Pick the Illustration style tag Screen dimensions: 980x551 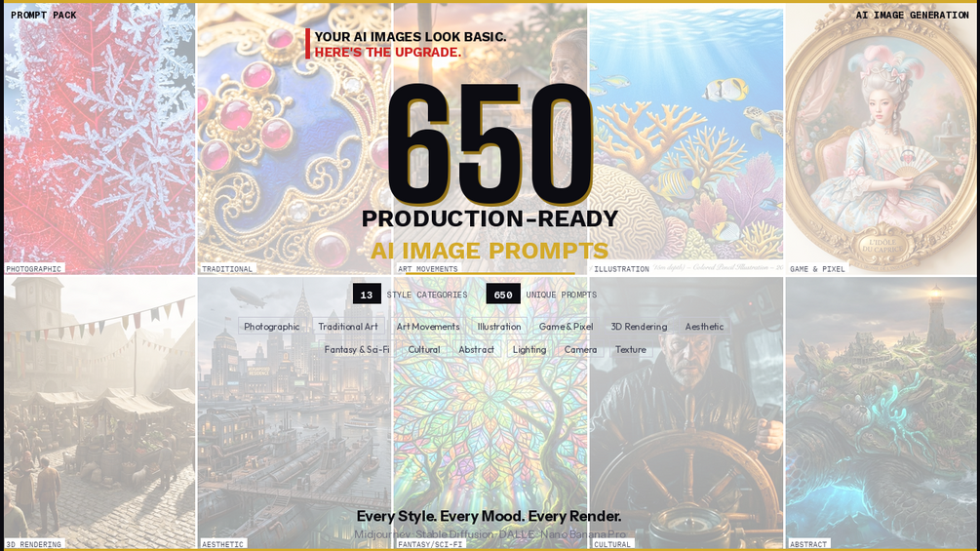click(x=498, y=326)
